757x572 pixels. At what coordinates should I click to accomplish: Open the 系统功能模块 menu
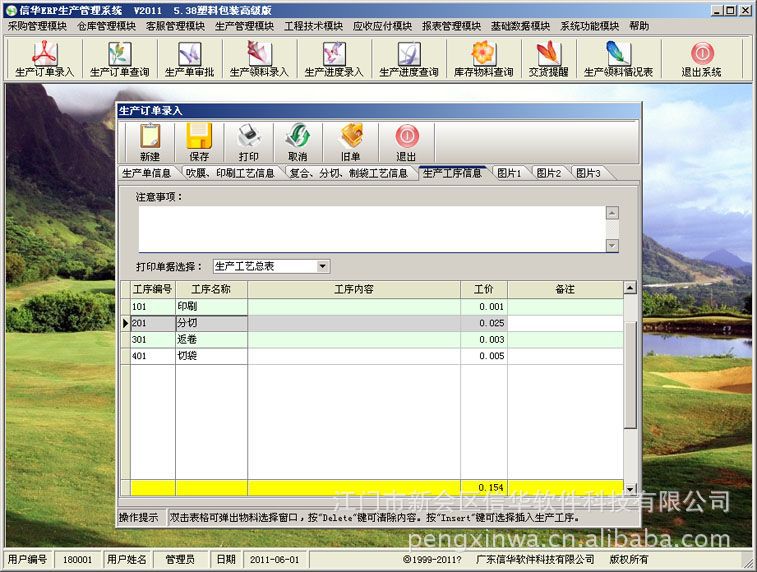point(589,26)
